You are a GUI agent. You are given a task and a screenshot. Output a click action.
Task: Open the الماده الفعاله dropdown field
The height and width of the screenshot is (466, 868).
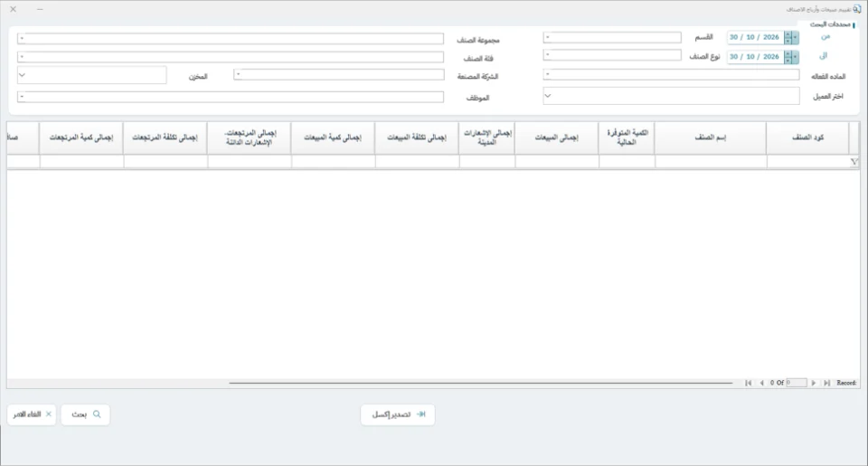click(x=671, y=74)
